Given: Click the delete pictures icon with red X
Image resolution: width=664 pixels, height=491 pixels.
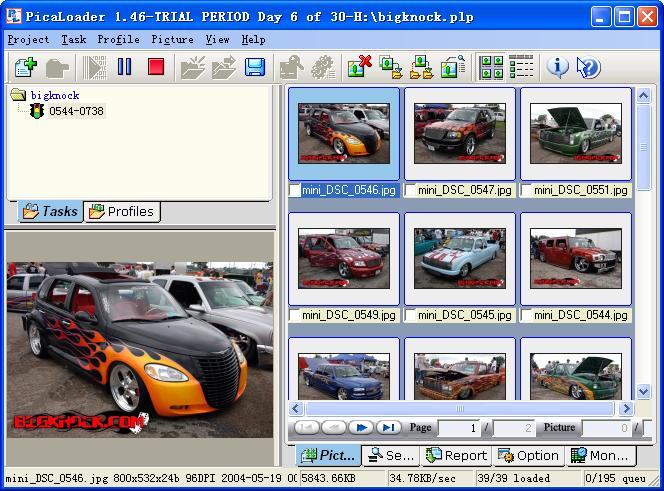Looking at the screenshot, I should click(359, 68).
